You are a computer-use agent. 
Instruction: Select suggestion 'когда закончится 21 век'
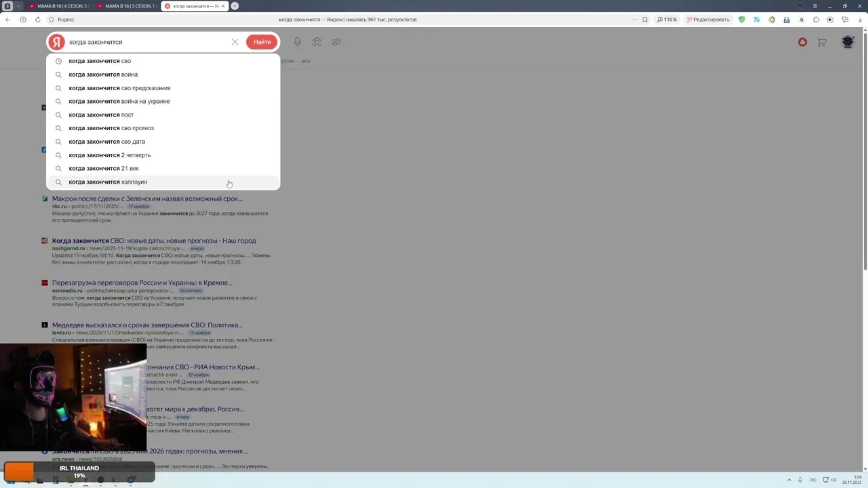pyautogui.click(x=163, y=168)
